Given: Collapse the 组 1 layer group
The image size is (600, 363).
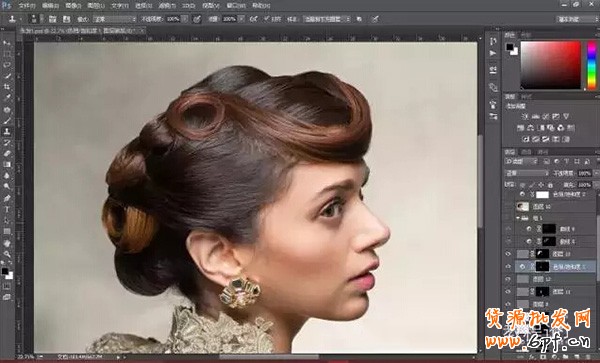Looking at the screenshot, I should 518,218.
